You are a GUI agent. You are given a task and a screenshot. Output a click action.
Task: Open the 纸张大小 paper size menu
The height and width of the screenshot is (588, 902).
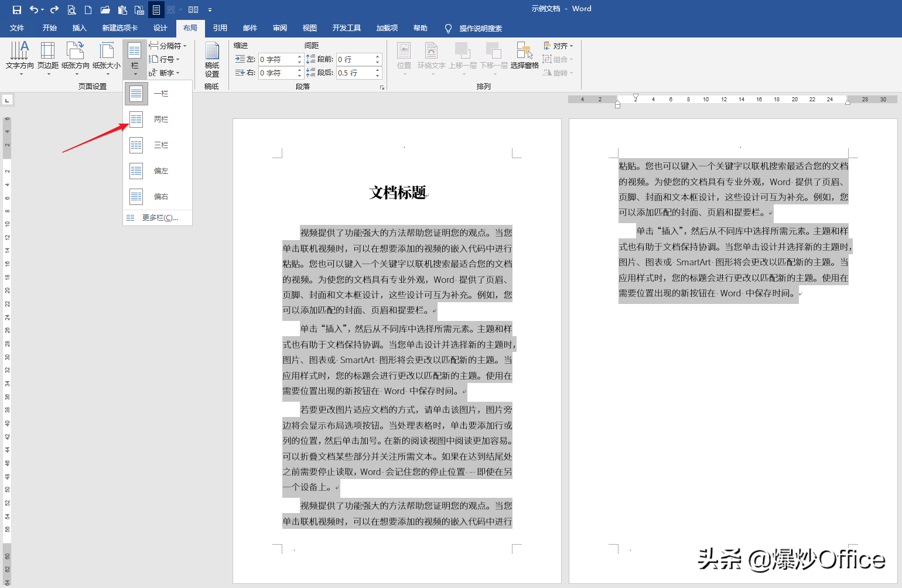tap(107, 59)
